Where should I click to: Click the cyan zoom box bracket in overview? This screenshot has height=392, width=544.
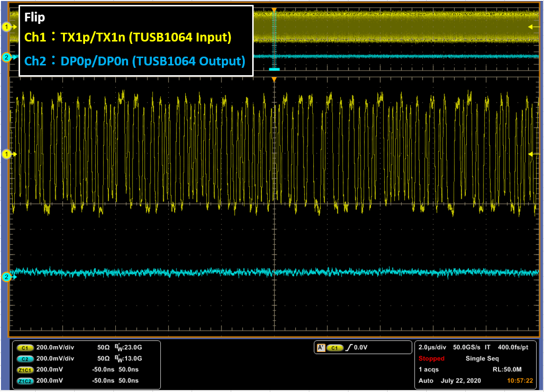pos(274,69)
